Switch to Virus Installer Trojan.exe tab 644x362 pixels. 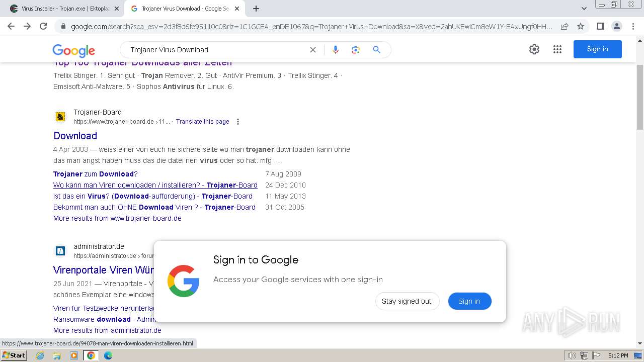tap(64, 9)
